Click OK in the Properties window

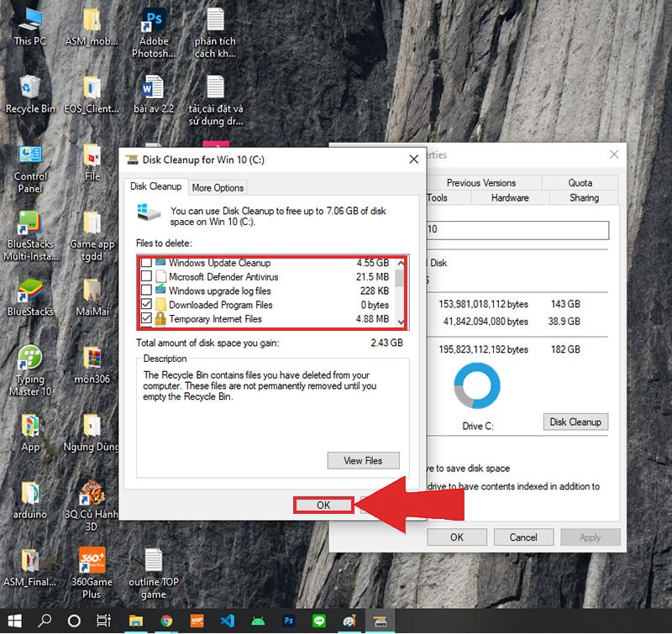[457, 537]
